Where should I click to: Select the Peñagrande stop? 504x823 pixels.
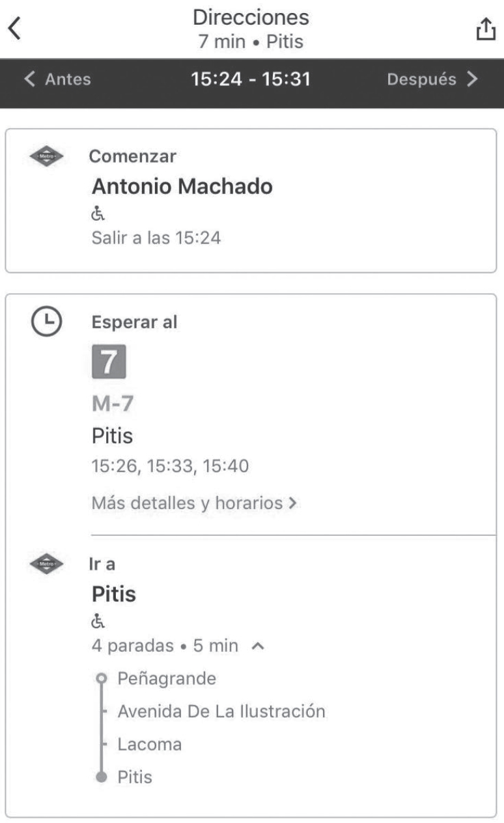[x=167, y=678]
